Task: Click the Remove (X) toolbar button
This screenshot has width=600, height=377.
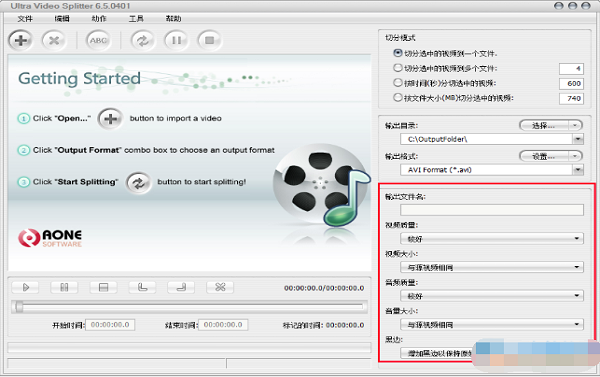Action: (54, 40)
